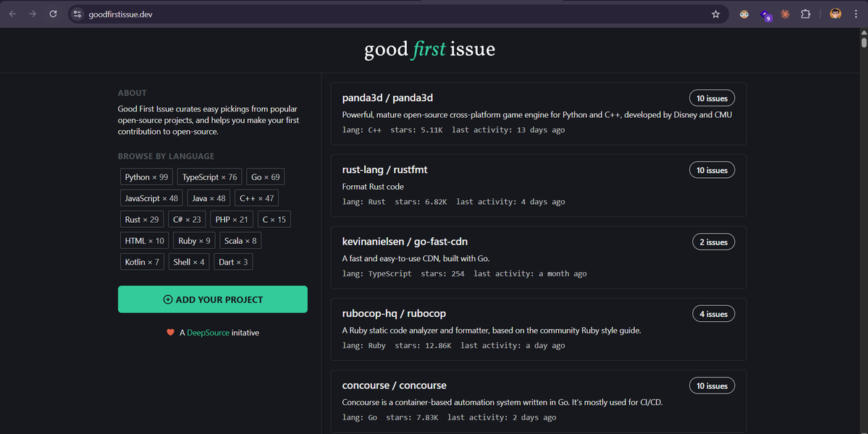Filter by Go × 69

click(x=265, y=177)
